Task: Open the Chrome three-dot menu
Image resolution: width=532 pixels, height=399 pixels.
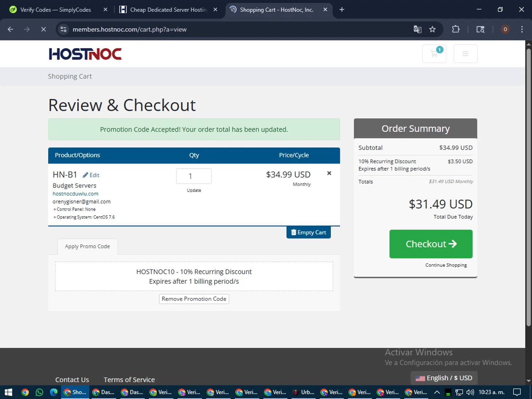Action: click(522, 29)
